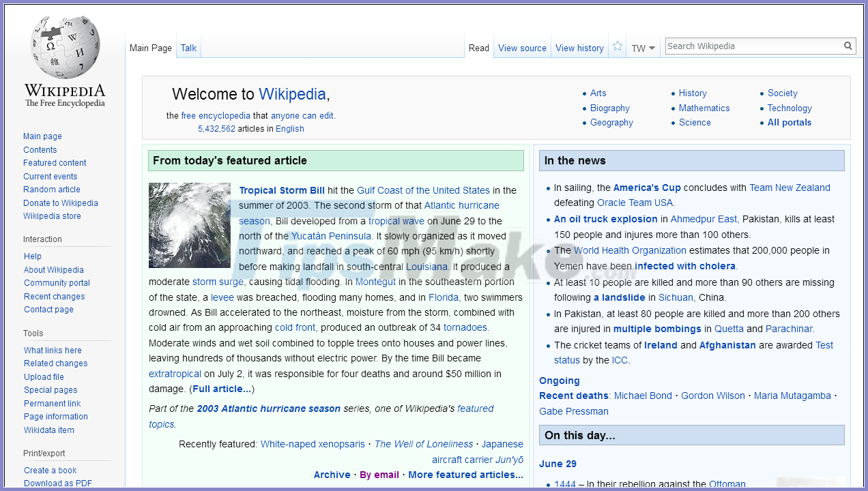
Task: Open the Mathematics portal link
Action: (704, 108)
